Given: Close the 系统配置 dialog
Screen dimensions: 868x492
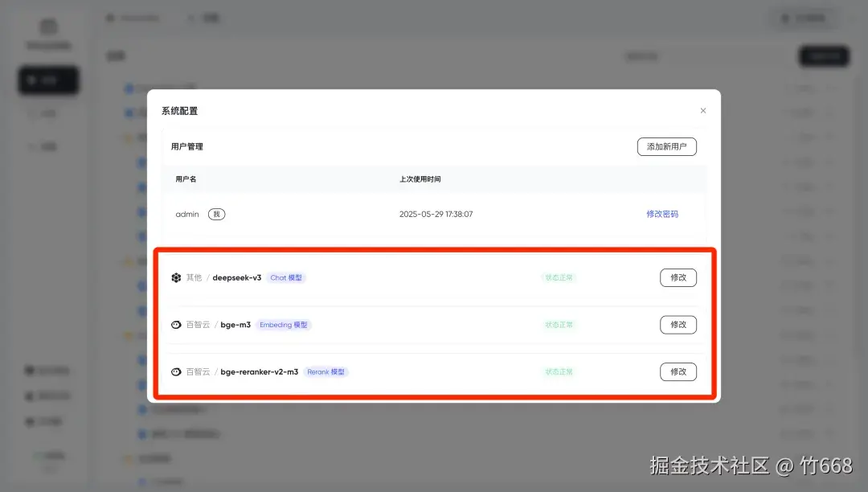Looking at the screenshot, I should coord(703,111).
